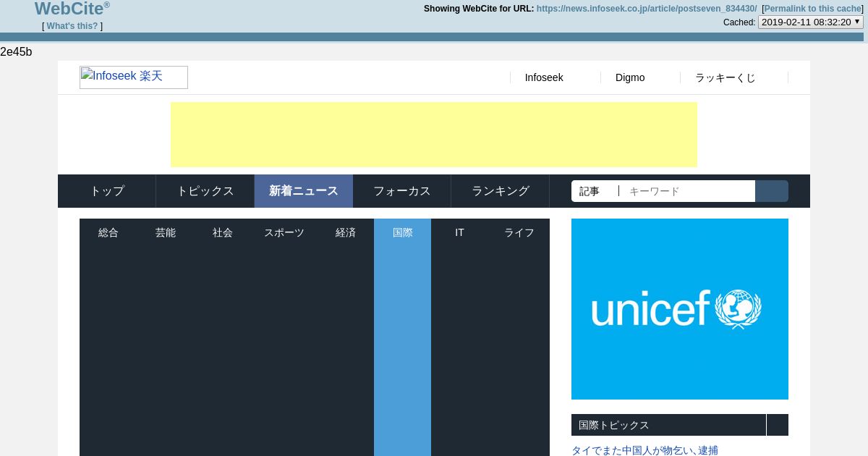Focus the キーワード search input field
Viewport: 868px width, 456px height.
689,191
